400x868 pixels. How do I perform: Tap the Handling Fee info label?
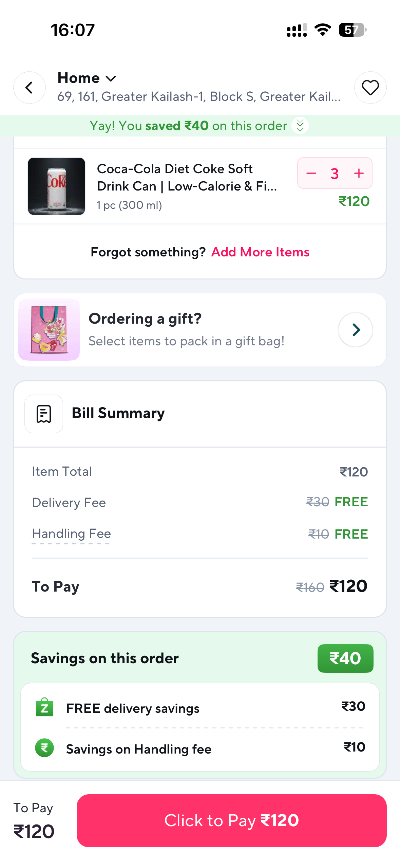[71, 534]
